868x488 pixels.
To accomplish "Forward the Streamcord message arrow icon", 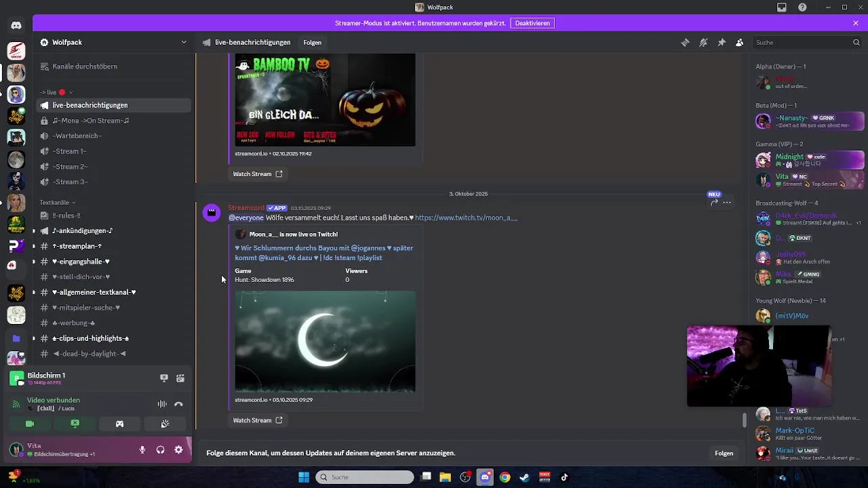I will tap(714, 202).
